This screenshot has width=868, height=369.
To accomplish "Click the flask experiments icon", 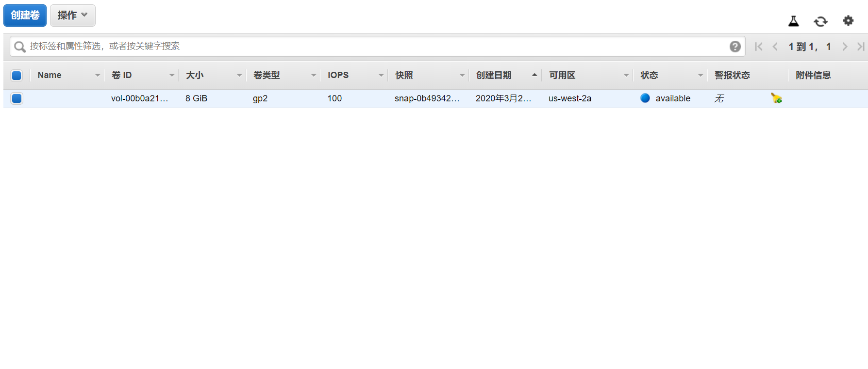I will tap(793, 21).
